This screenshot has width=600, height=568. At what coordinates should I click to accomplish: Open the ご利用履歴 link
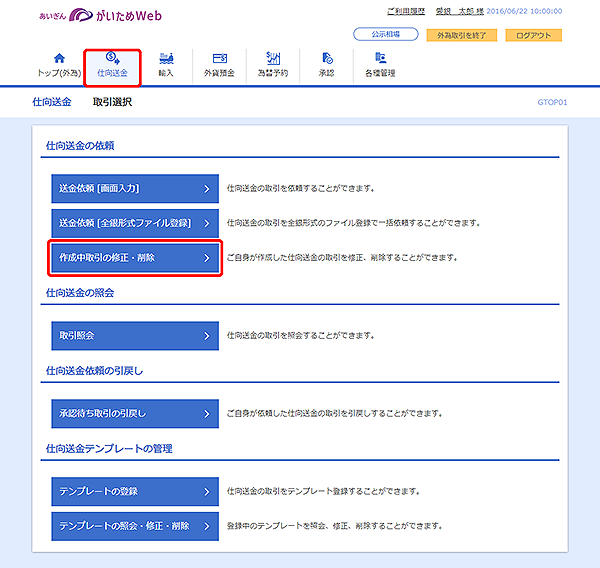point(406,11)
